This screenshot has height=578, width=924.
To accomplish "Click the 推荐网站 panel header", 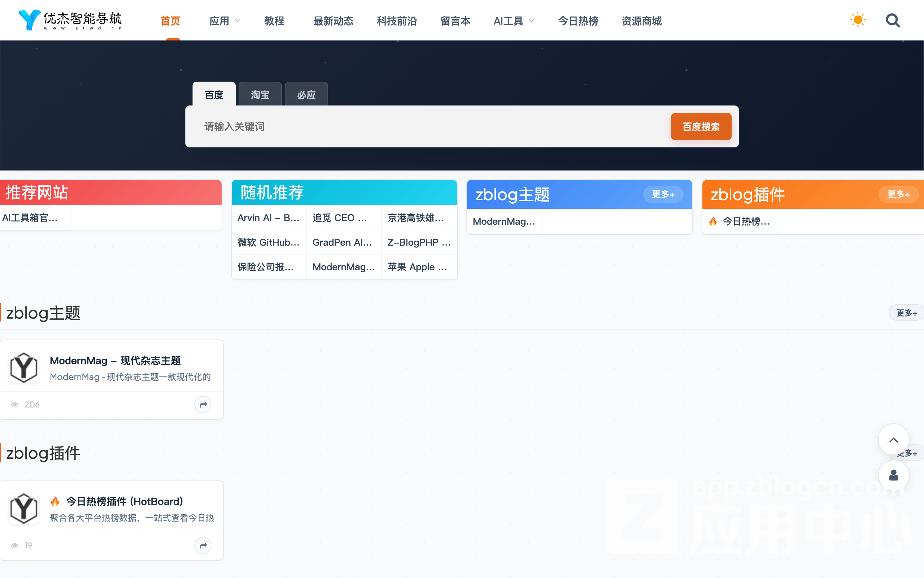I will pyautogui.click(x=111, y=192).
